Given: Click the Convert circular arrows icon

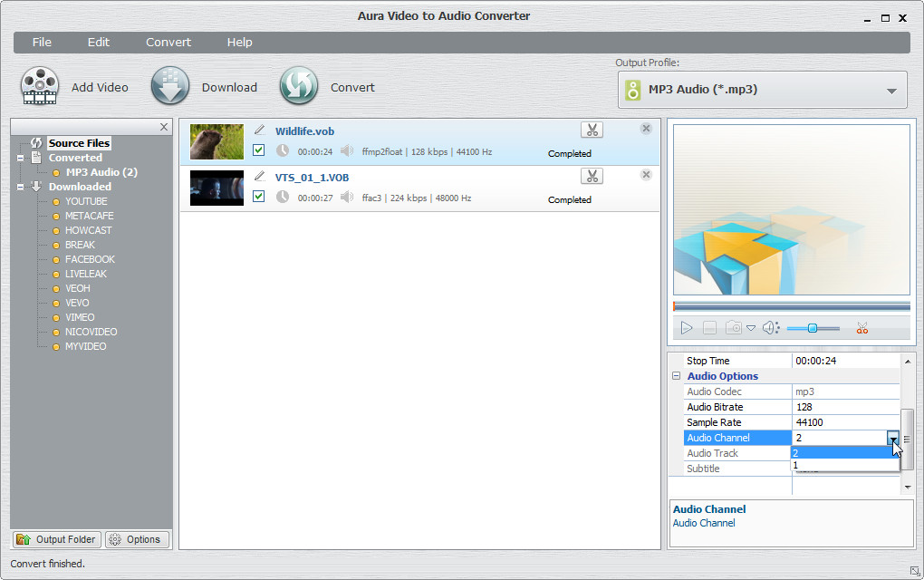Looking at the screenshot, I should pos(298,87).
